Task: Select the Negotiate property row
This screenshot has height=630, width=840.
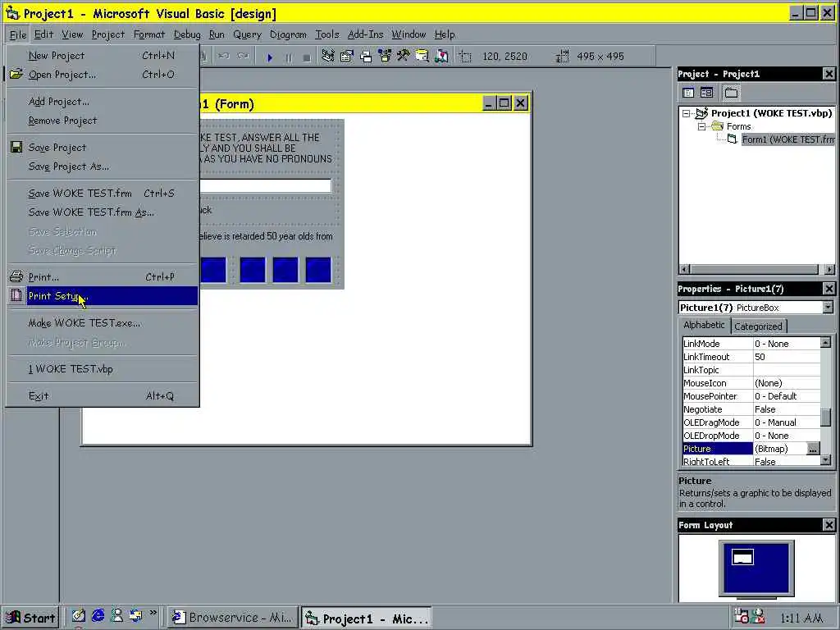Action: [751, 409]
